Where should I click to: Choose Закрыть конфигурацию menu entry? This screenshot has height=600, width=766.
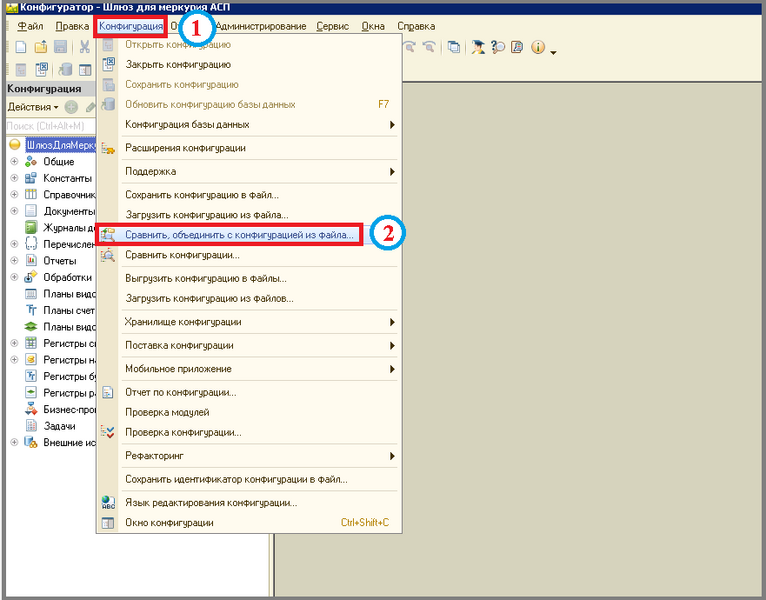tap(249, 64)
